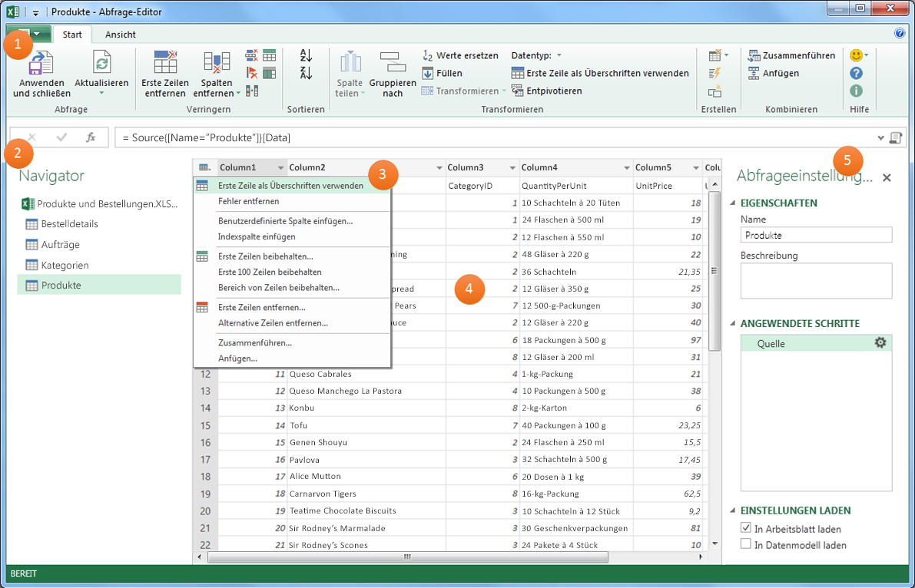Open the Column2 filter dropdown arrow

click(x=439, y=168)
